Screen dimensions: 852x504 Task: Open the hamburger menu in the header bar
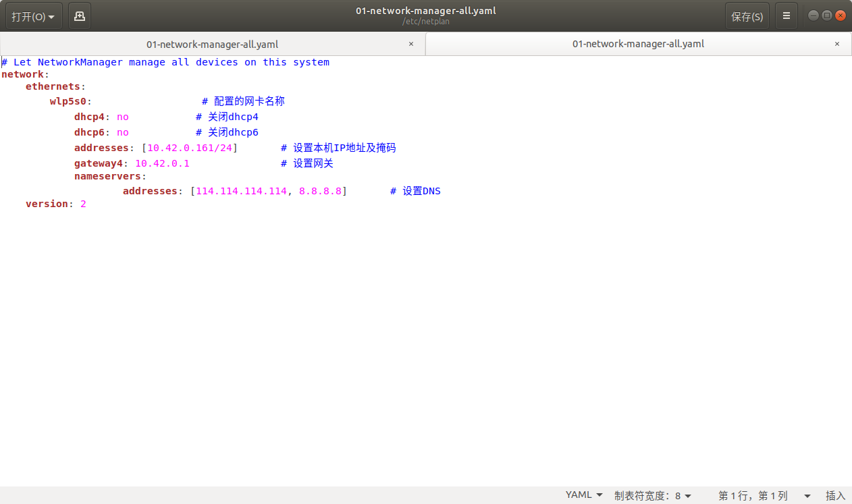[787, 16]
